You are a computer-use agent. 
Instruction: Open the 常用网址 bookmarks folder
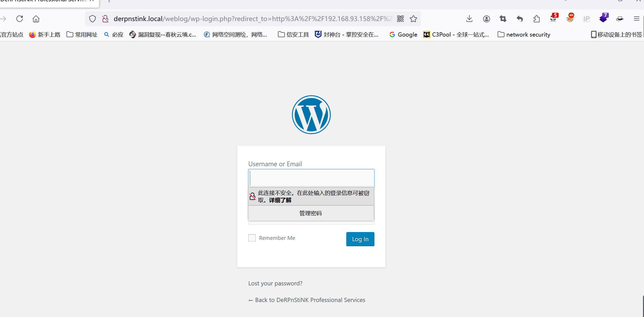[82, 34]
